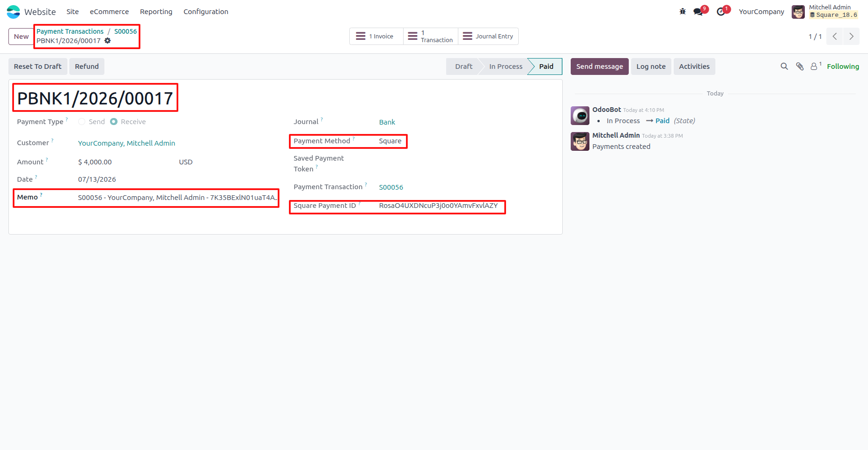Image resolution: width=868 pixels, height=450 pixels.
Task: Open the conversations chat icon
Action: coord(699,12)
